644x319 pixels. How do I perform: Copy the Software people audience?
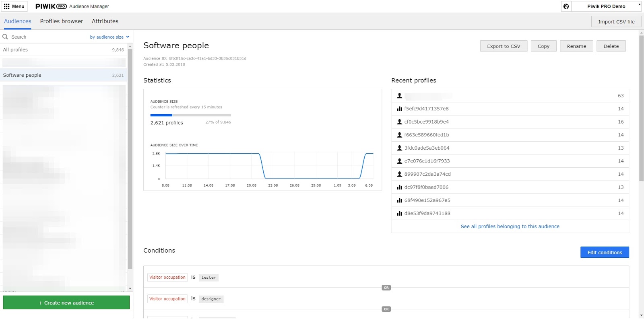tap(543, 46)
